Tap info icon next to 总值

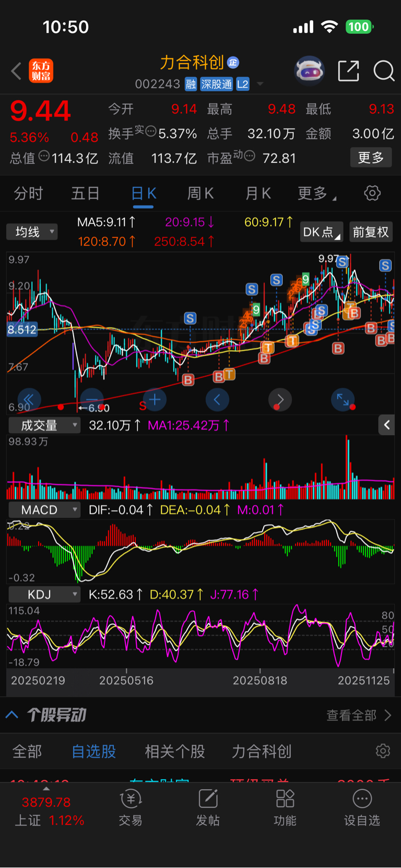pos(44,156)
